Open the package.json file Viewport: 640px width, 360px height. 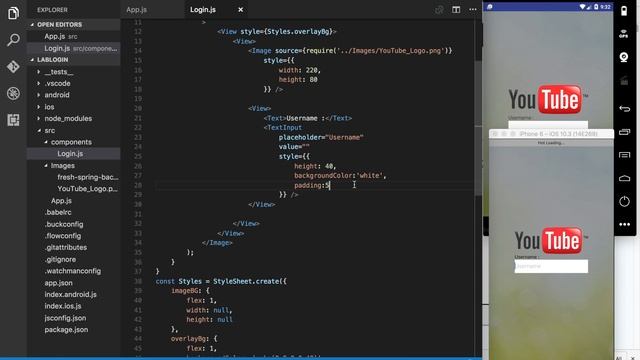coord(66,329)
